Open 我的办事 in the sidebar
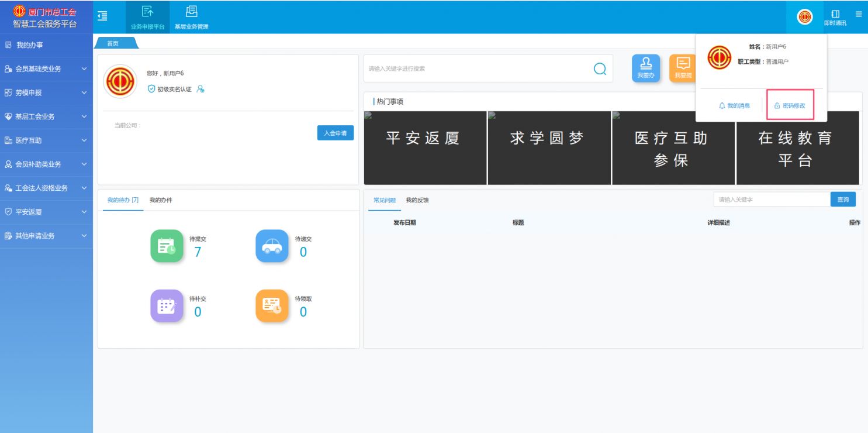The height and width of the screenshot is (433, 868). point(46,45)
